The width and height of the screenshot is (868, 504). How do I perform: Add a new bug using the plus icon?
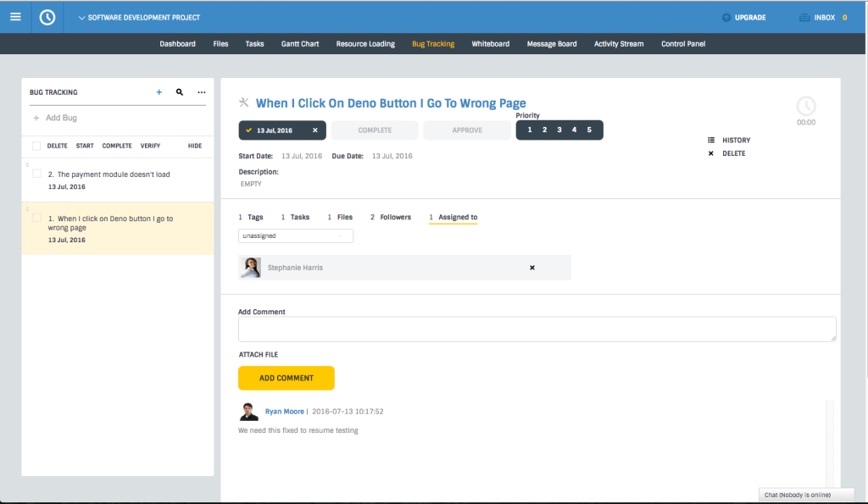point(159,91)
